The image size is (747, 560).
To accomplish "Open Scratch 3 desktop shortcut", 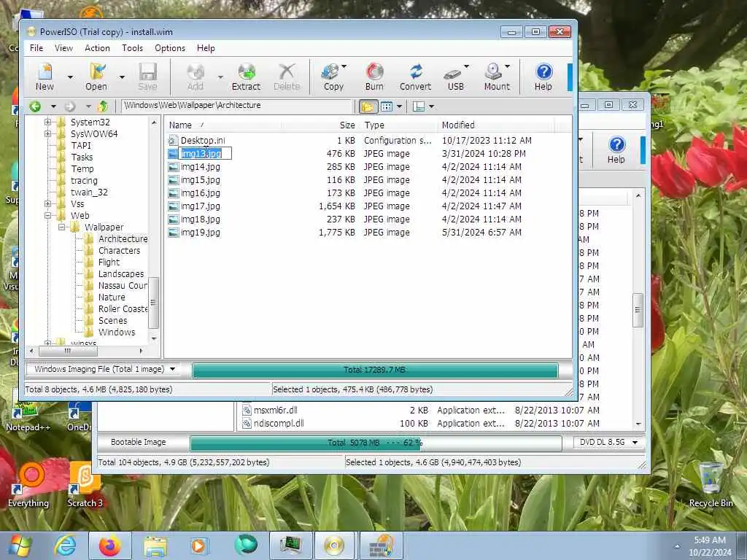I will (x=85, y=485).
